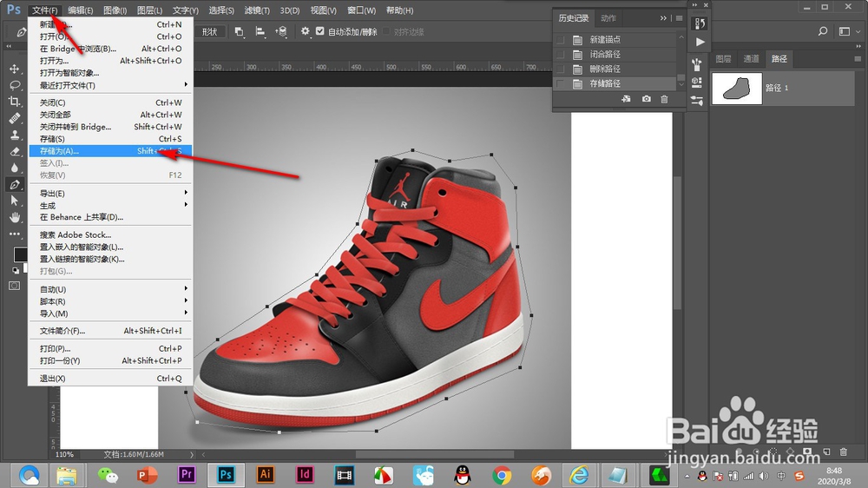The width and height of the screenshot is (868, 488).
Task: Create new snapshot camera icon
Action: (646, 99)
